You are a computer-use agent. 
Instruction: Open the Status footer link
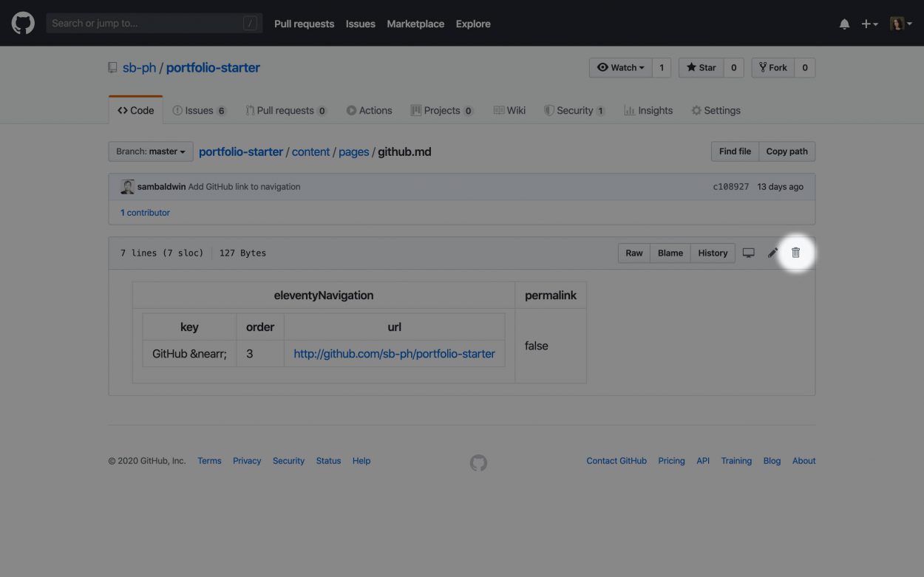click(328, 461)
